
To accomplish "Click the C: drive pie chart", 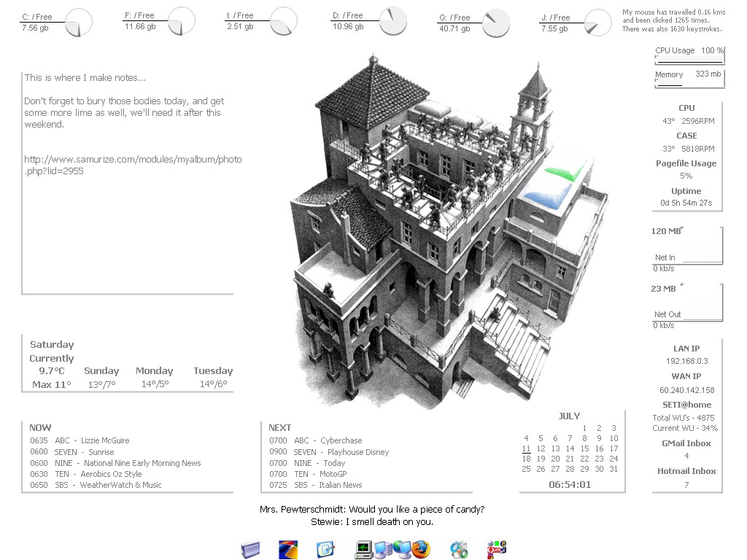I will coord(78,23).
